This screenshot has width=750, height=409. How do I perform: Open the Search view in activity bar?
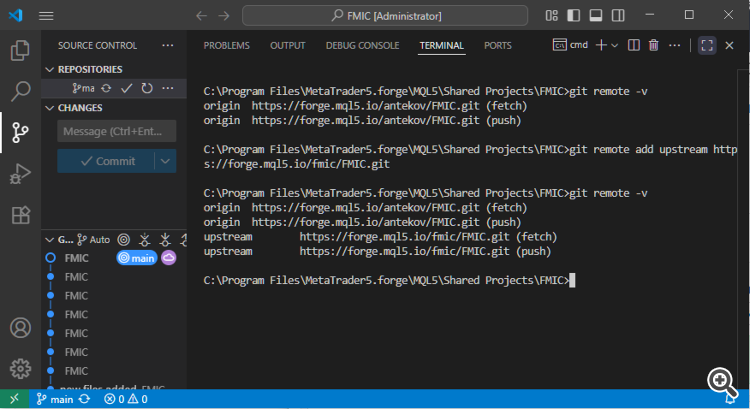20,90
